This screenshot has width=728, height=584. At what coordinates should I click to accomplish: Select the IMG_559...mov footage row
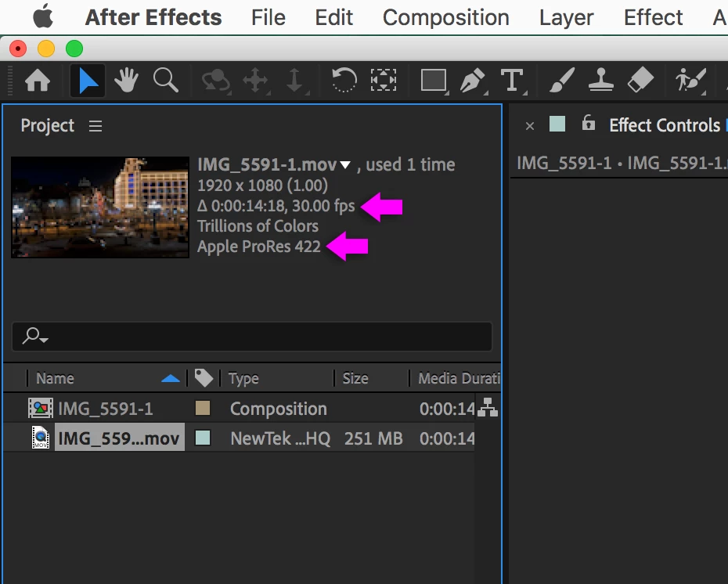pyautogui.click(x=239, y=438)
